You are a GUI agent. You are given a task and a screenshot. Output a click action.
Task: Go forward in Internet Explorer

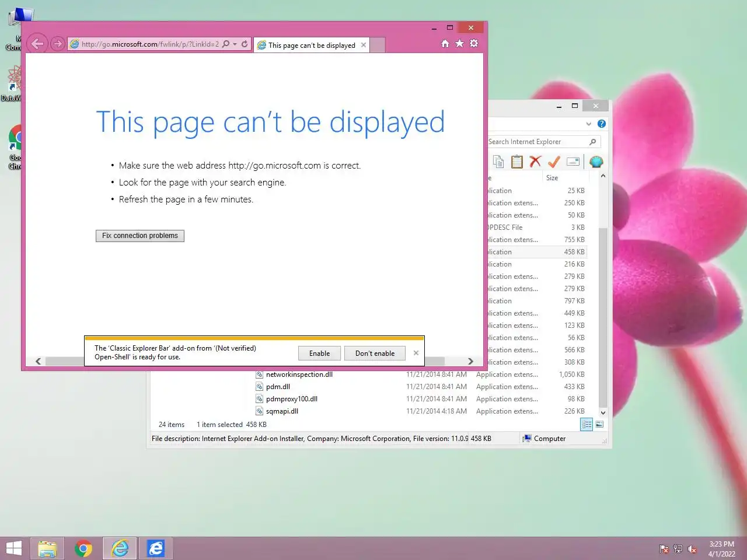57,44
